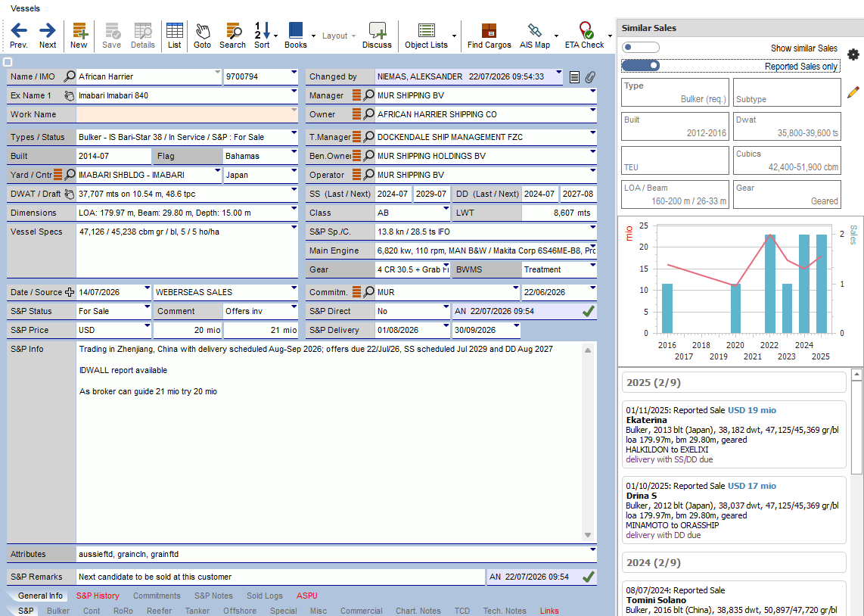The image size is (864, 616).
Task: Expand Types / Status dropdown
Action: coord(294,133)
